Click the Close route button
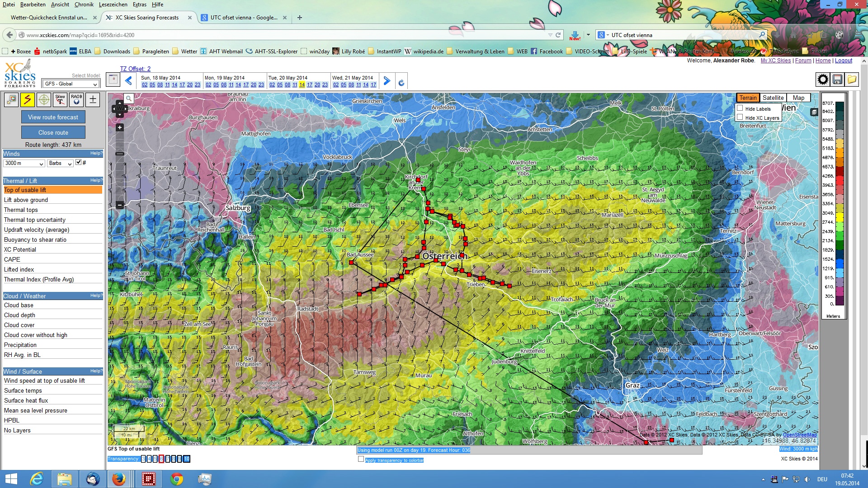This screenshot has width=868, height=488. pyautogui.click(x=53, y=132)
